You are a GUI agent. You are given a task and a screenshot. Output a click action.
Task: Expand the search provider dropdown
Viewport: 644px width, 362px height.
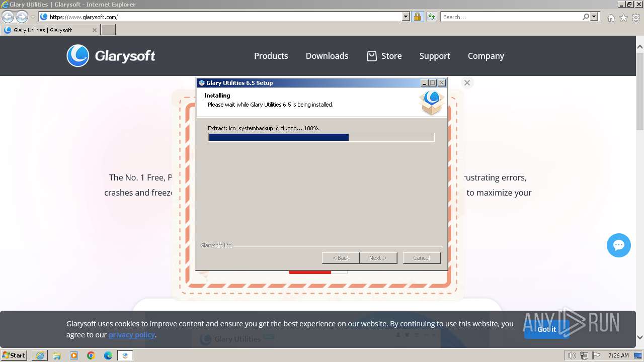click(x=594, y=17)
